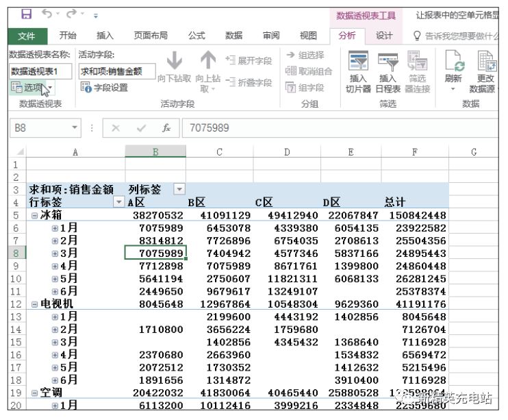The height and width of the screenshot is (420, 508).
Task: Click the 选项 button
Action: [27, 88]
